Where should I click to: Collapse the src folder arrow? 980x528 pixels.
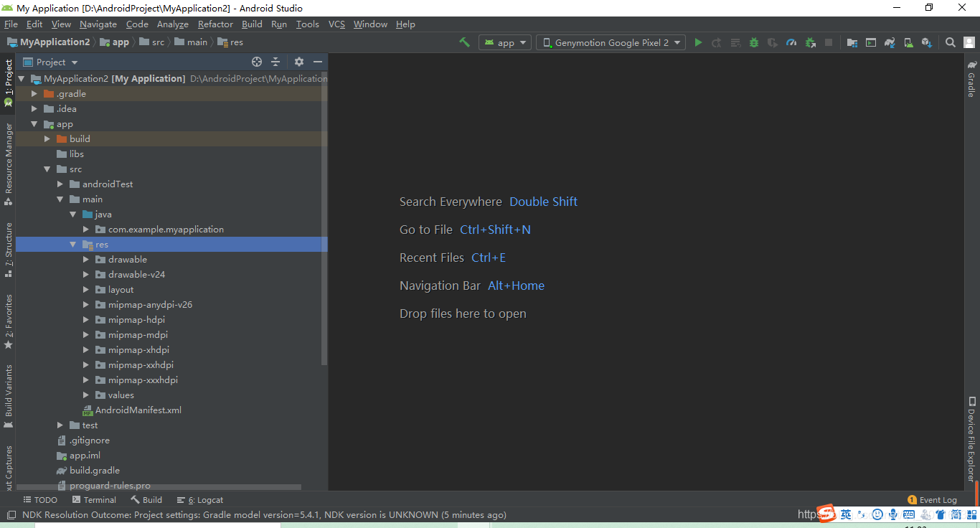click(47, 169)
